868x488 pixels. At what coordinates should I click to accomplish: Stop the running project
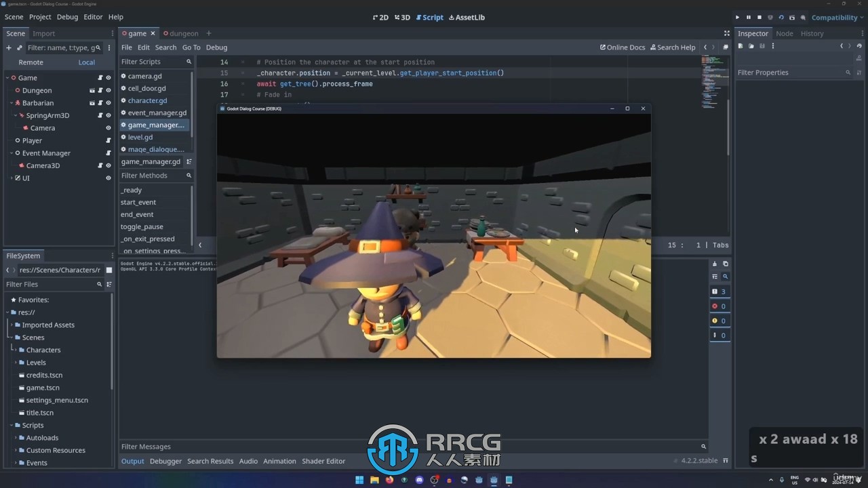click(759, 17)
